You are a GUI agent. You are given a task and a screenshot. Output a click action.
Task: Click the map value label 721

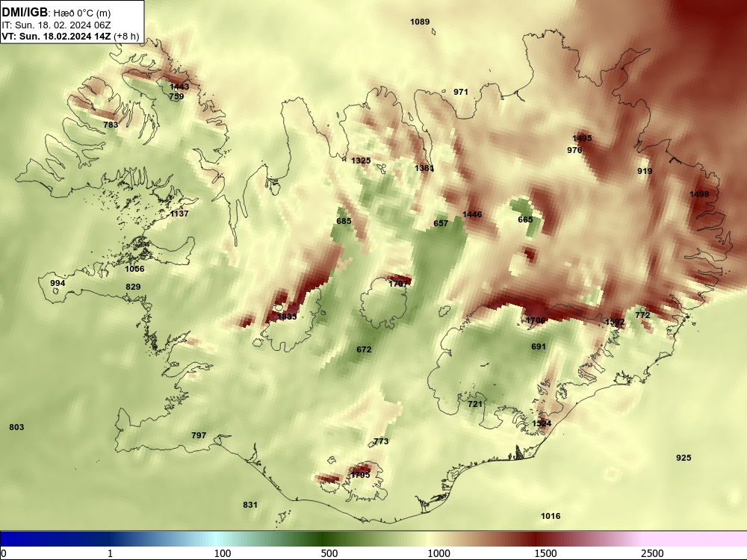point(475,404)
